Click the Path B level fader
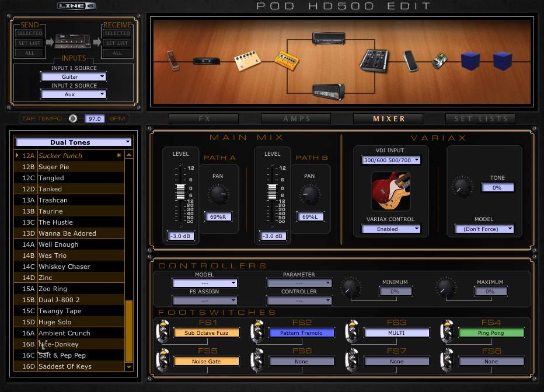 (273, 192)
